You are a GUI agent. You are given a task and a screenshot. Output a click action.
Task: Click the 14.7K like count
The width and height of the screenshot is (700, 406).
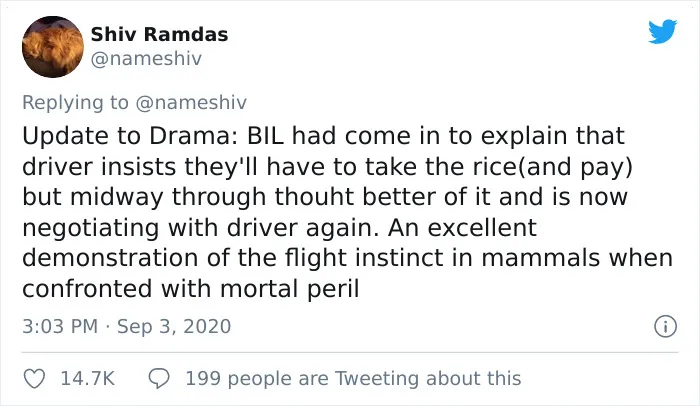click(x=88, y=379)
